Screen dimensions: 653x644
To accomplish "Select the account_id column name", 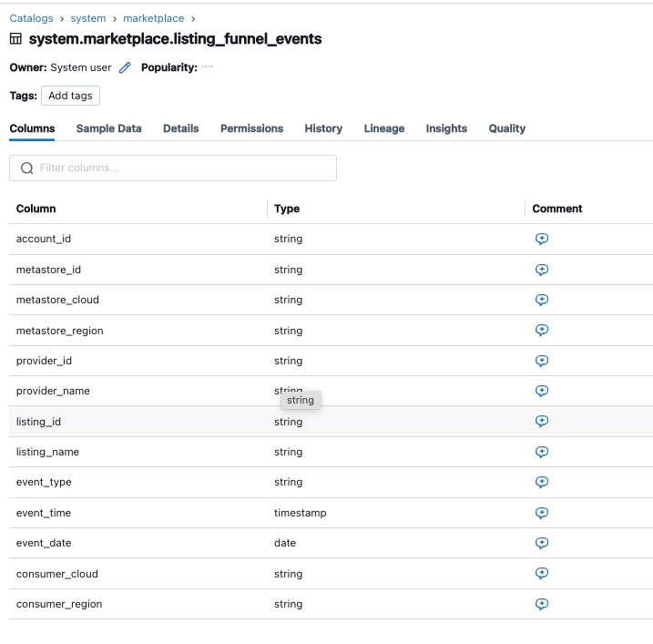I will 44,239.
